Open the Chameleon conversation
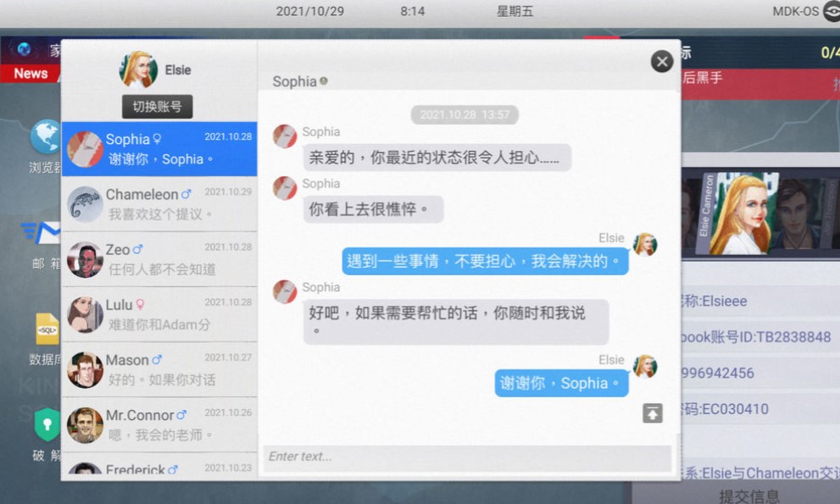The width and height of the screenshot is (840, 504). point(159,204)
